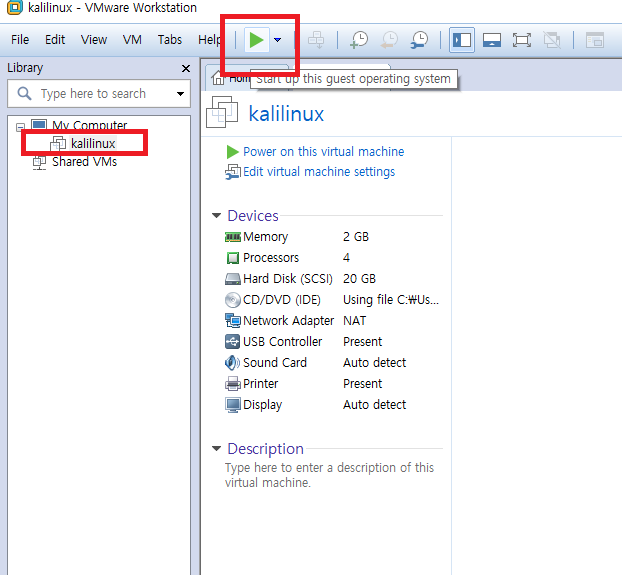Select My Computer in the library
The height and width of the screenshot is (575, 622).
pos(89,125)
